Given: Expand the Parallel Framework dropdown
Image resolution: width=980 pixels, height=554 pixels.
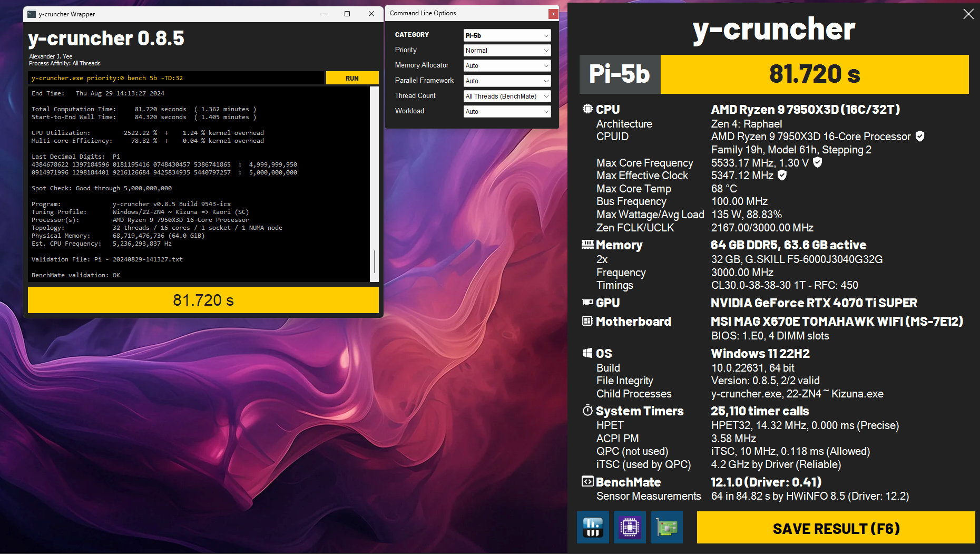Looking at the screenshot, I should pos(507,81).
